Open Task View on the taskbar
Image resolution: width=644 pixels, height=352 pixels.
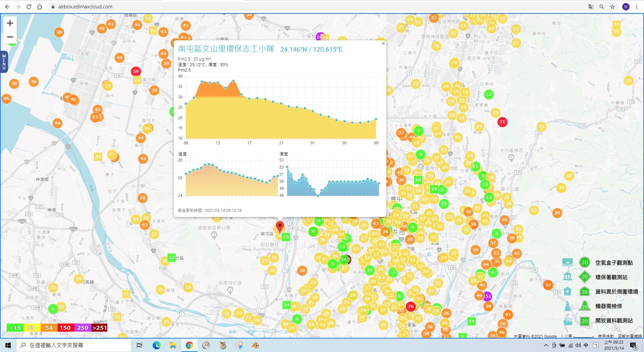click(x=140, y=345)
